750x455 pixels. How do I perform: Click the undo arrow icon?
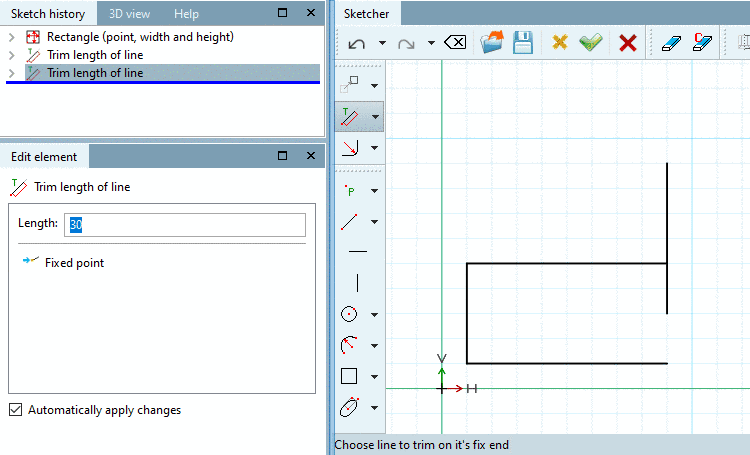357,44
